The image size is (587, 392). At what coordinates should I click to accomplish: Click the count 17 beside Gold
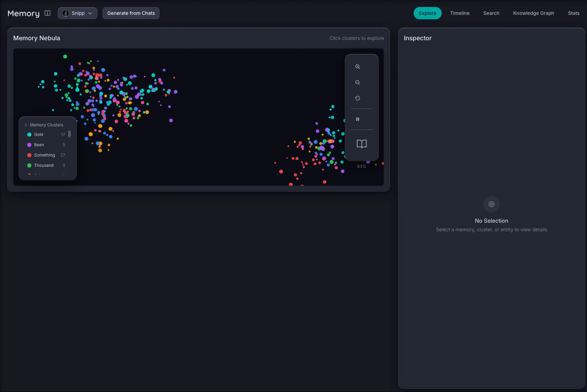[x=63, y=134]
